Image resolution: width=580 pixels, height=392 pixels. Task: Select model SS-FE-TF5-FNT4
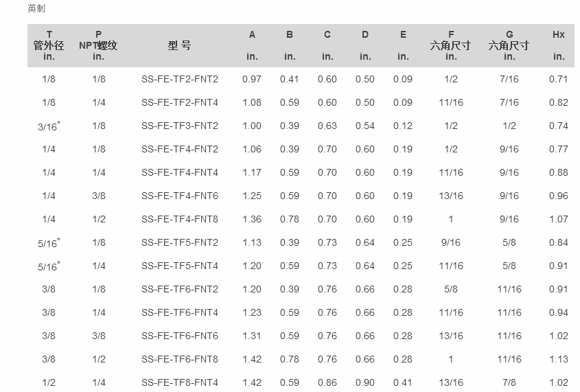179,266
